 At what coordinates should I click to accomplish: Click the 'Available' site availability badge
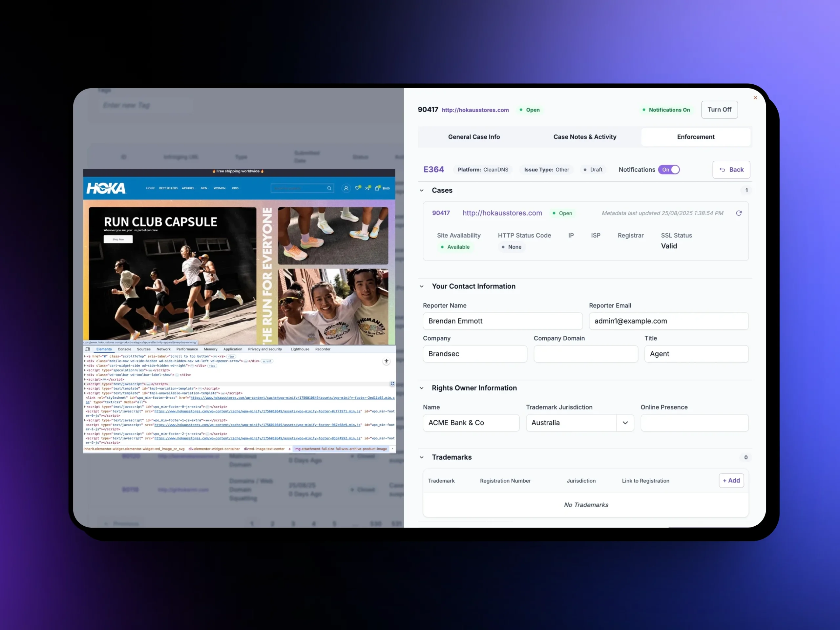pos(455,247)
